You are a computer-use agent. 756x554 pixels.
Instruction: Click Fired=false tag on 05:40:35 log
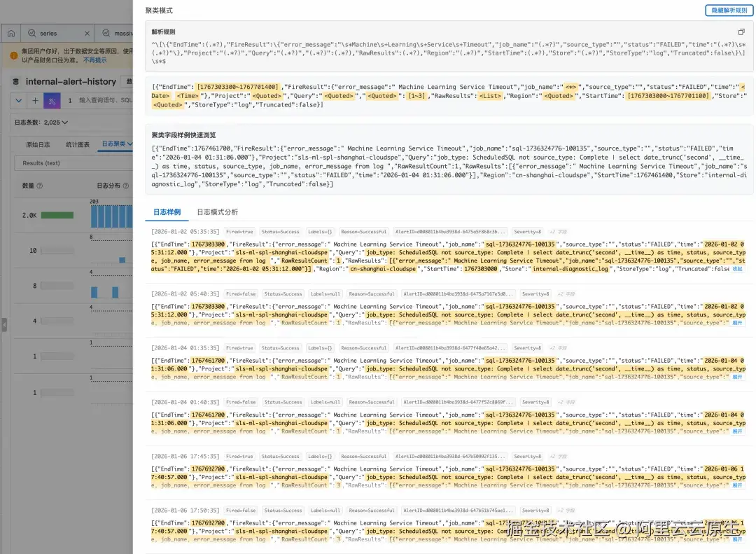241,294
